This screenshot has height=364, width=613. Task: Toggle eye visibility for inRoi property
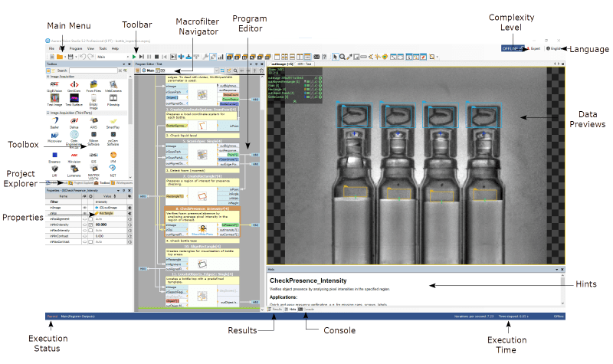point(84,214)
